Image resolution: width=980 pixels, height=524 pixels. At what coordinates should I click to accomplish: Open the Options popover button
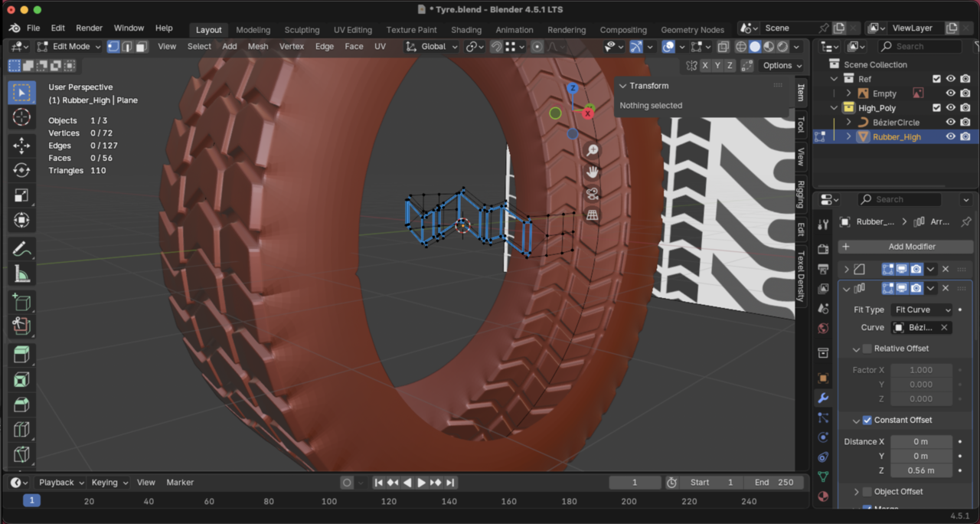[782, 65]
